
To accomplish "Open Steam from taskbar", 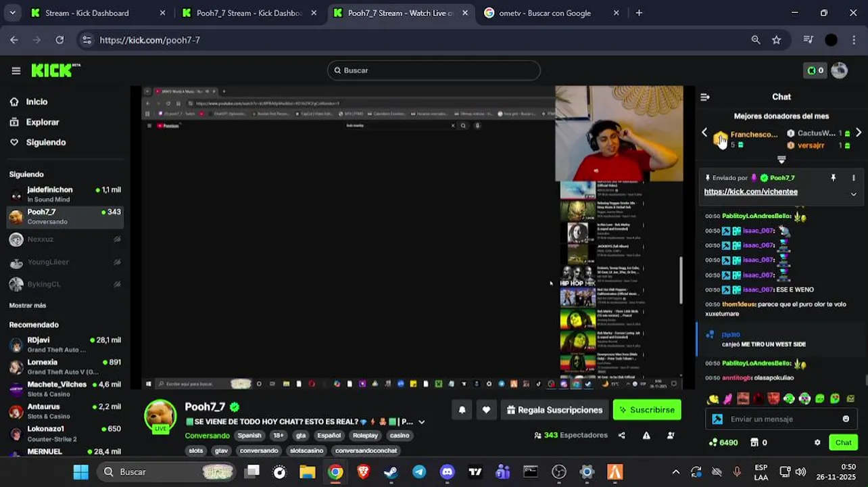I will (391, 472).
